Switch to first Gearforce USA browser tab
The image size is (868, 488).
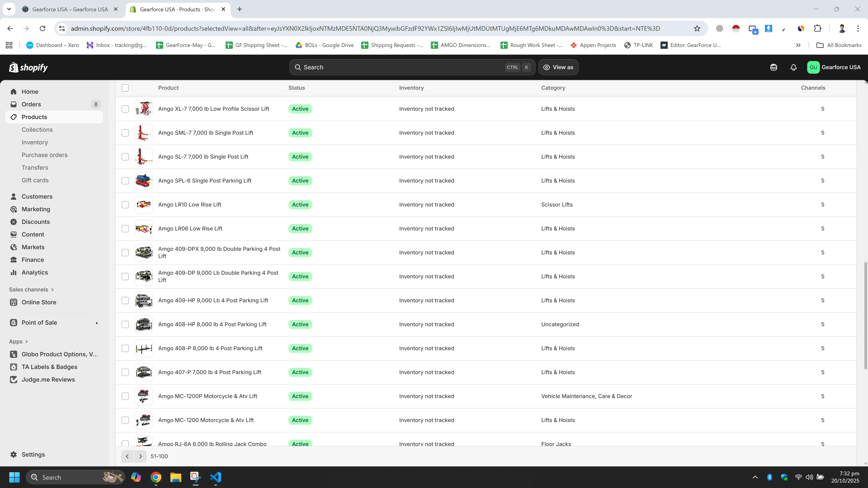pyautogui.click(x=70, y=9)
